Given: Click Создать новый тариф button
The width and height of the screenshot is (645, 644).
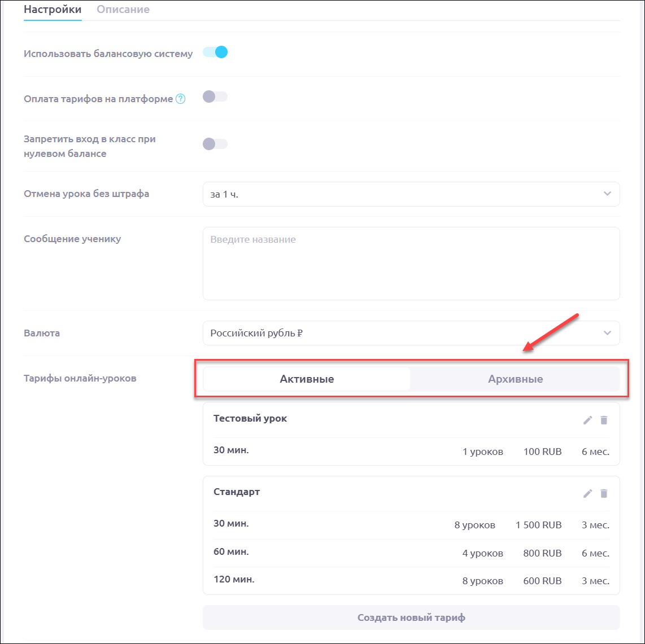Looking at the screenshot, I should coord(411,617).
